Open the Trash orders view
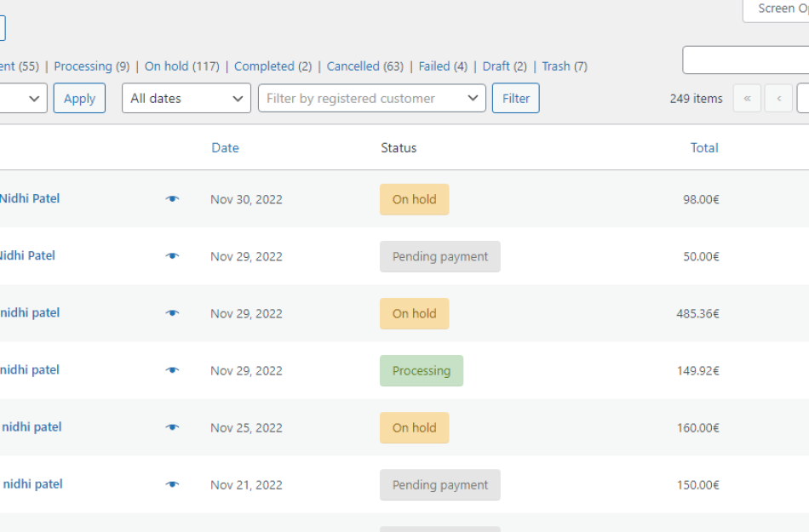This screenshot has height=532, width=809. tap(555, 66)
